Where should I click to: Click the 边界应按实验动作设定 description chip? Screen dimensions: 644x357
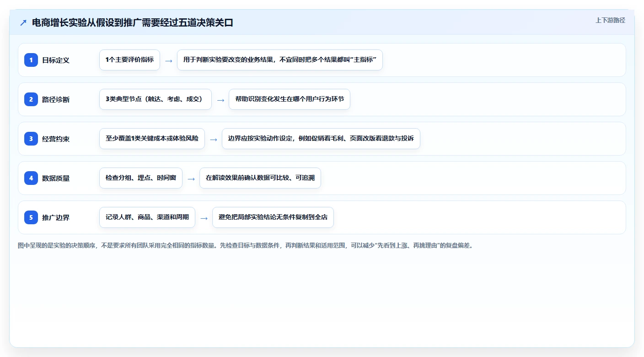pos(321,139)
